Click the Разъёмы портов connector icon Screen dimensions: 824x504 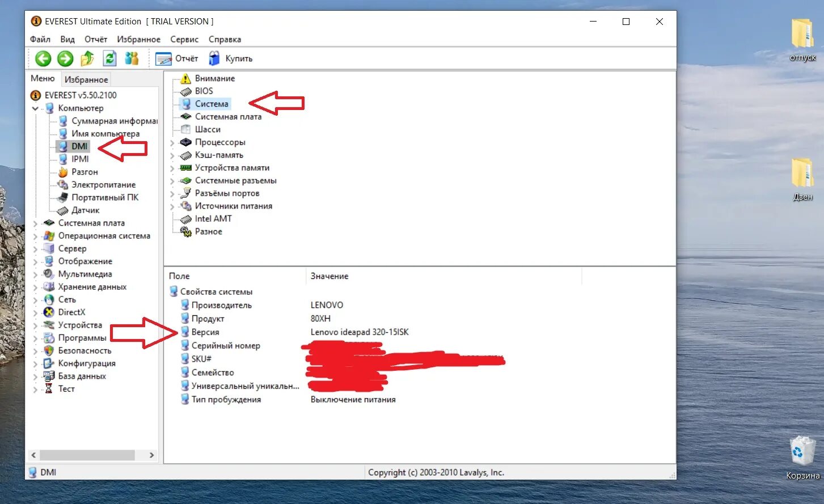pos(186,193)
